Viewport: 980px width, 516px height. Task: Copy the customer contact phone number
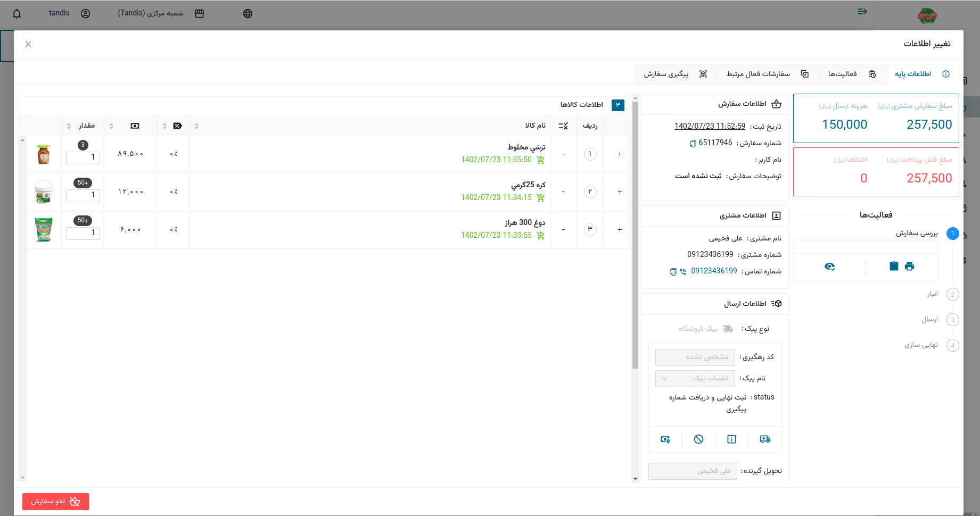coord(673,272)
